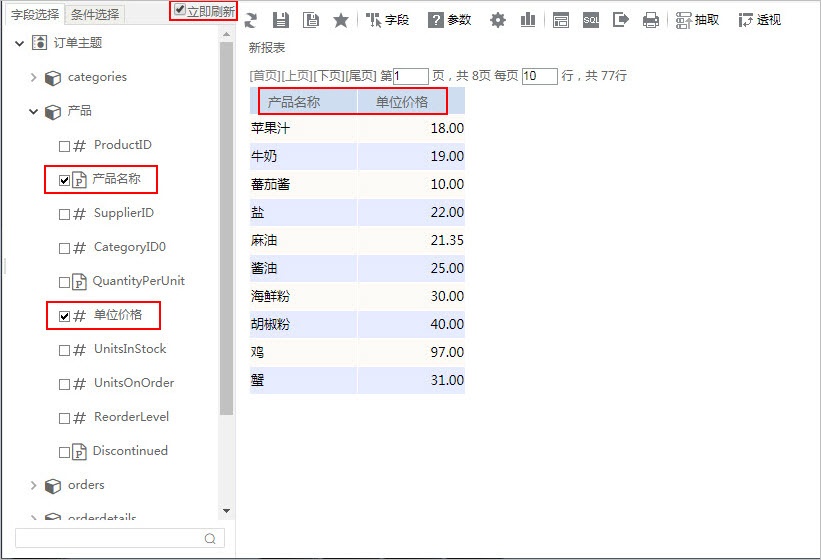This screenshot has width=821, height=560.
Task: Uncheck the 单位价格 field checkbox
Action: click(x=64, y=316)
